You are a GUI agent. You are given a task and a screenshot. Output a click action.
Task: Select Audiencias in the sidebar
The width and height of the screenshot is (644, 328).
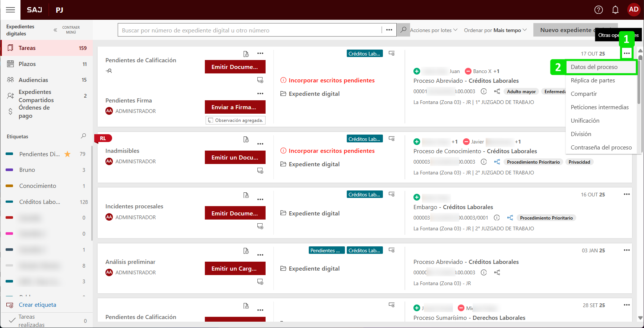point(47,80)
